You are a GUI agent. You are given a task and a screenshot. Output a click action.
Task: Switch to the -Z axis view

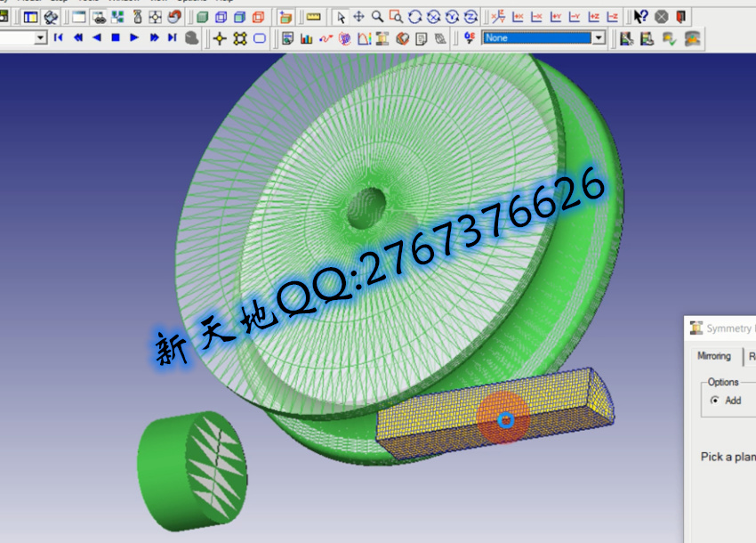[613, 17]
